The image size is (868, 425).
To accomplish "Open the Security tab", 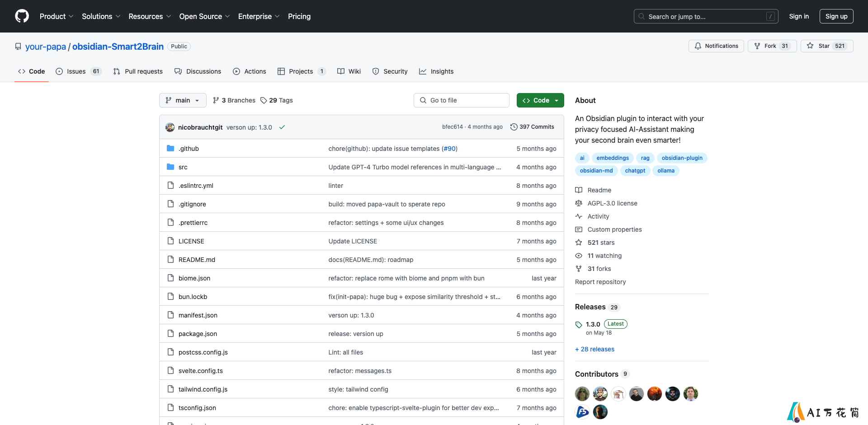I will click(x=390, y=71).
